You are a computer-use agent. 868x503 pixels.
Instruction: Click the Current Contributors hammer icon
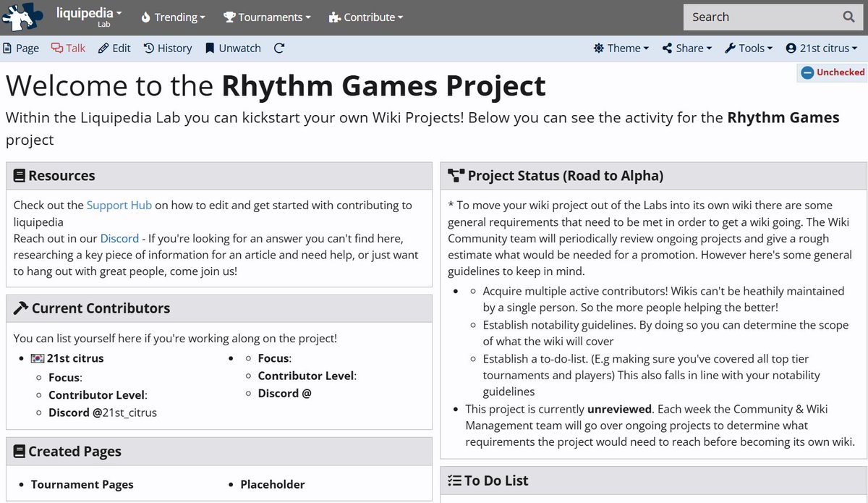tap(21, 308)
